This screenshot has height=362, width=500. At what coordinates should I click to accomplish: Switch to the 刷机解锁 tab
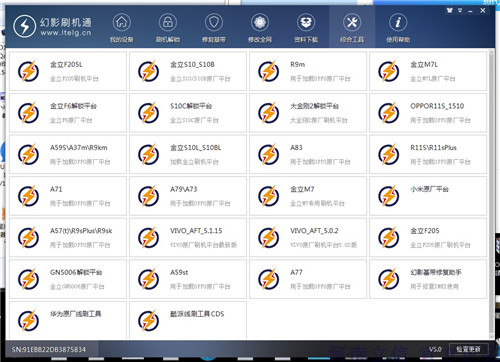pyautogui.click(x=168, y=28)
